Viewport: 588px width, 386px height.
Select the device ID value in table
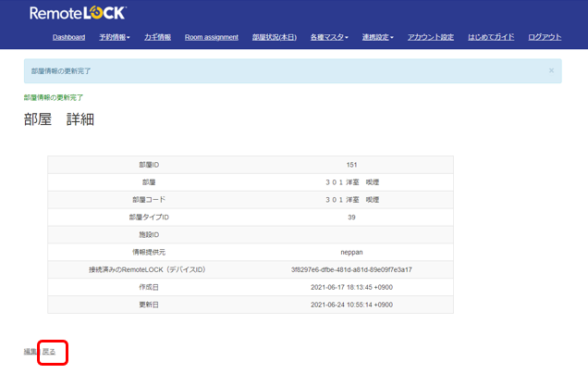351,269
